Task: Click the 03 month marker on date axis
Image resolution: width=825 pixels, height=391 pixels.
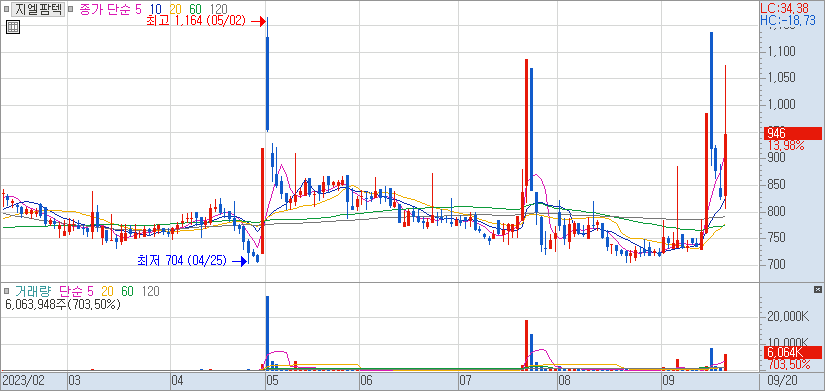Action: click(74, 380)
